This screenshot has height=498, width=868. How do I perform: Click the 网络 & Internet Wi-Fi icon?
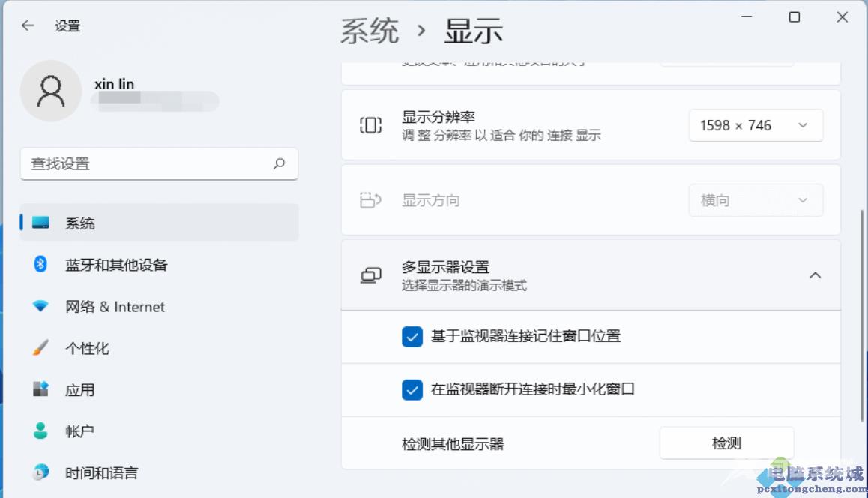point(40,306)
